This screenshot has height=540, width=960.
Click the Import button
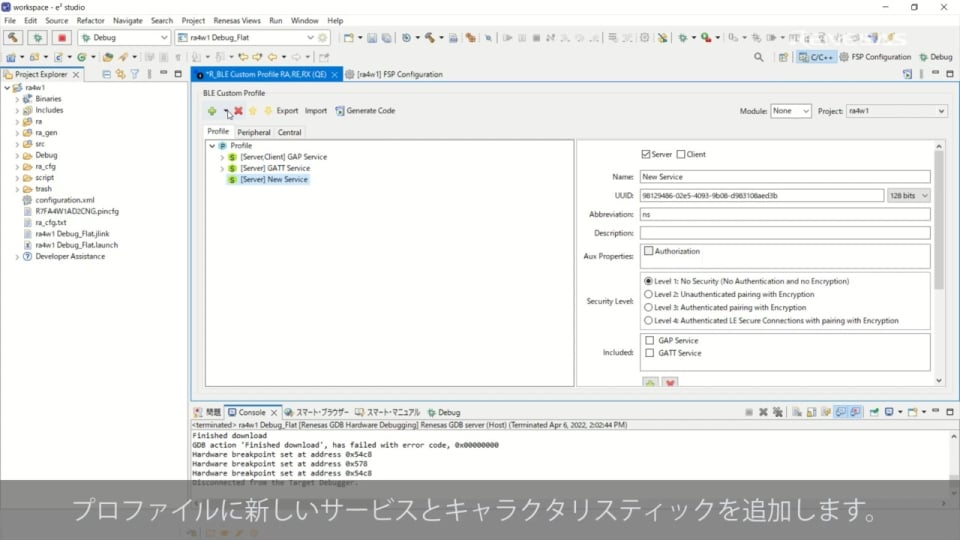click(x=316, y=111)
